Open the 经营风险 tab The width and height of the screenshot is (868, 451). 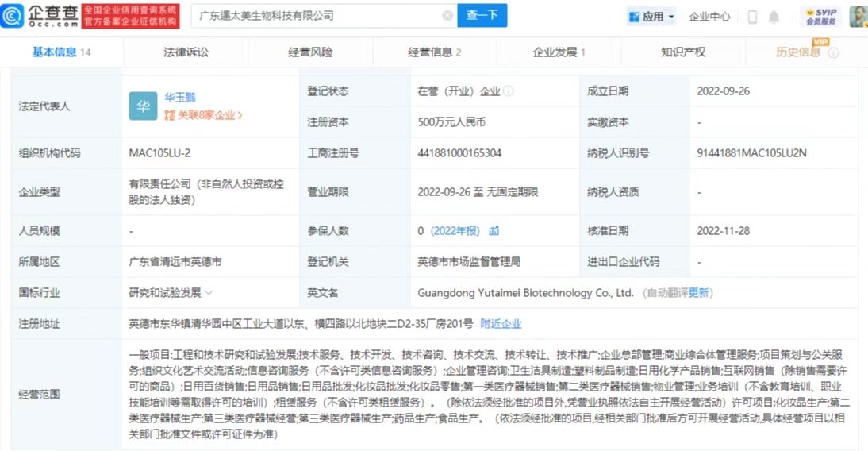(310, 52)
